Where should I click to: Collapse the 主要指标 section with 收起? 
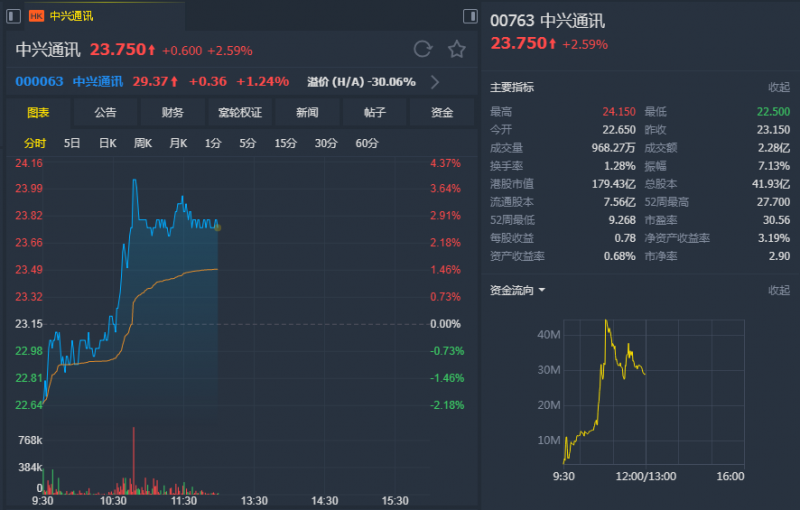pos(779,87)
